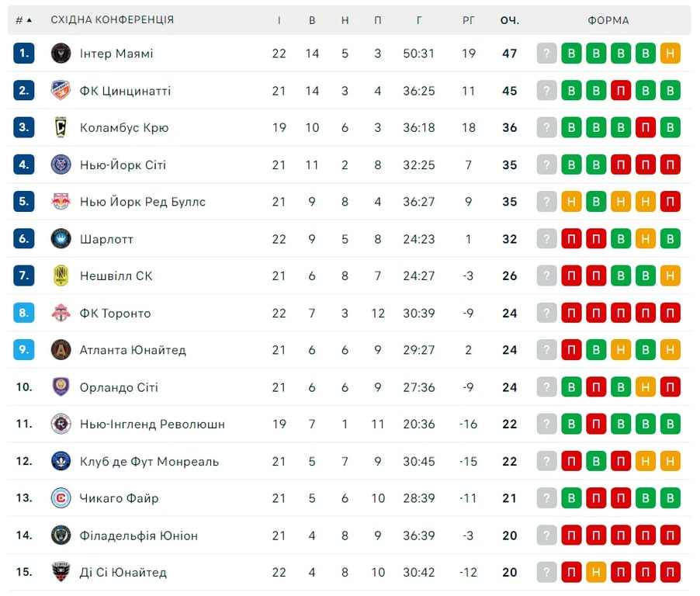
Task: Click Cincinnati's red П loss form badge
Action: (621, 91)
